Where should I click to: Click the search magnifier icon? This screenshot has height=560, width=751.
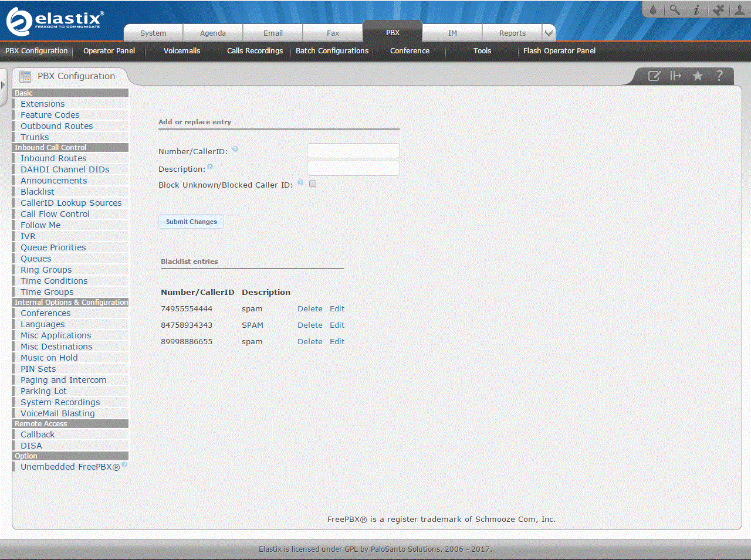click(675, 9)
